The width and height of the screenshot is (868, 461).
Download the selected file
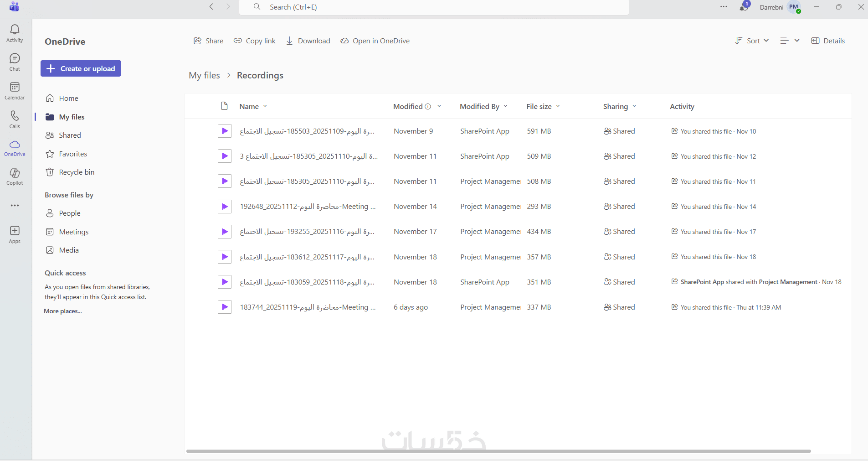308,41
